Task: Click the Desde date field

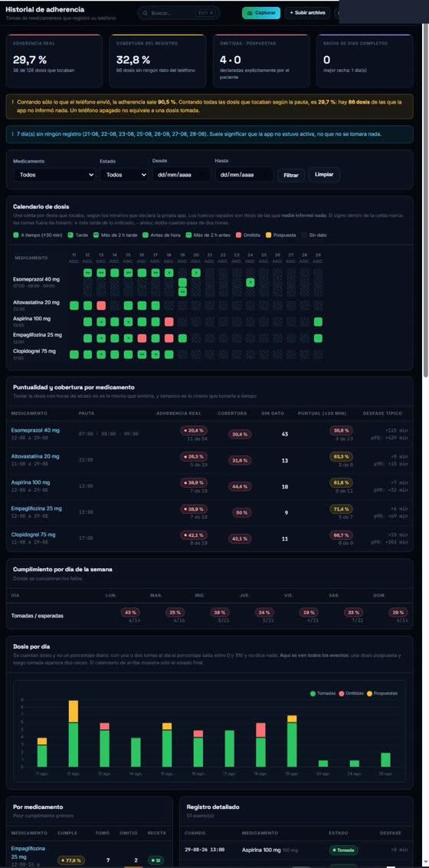Action: pyautogui.click(x=182, y=174)
